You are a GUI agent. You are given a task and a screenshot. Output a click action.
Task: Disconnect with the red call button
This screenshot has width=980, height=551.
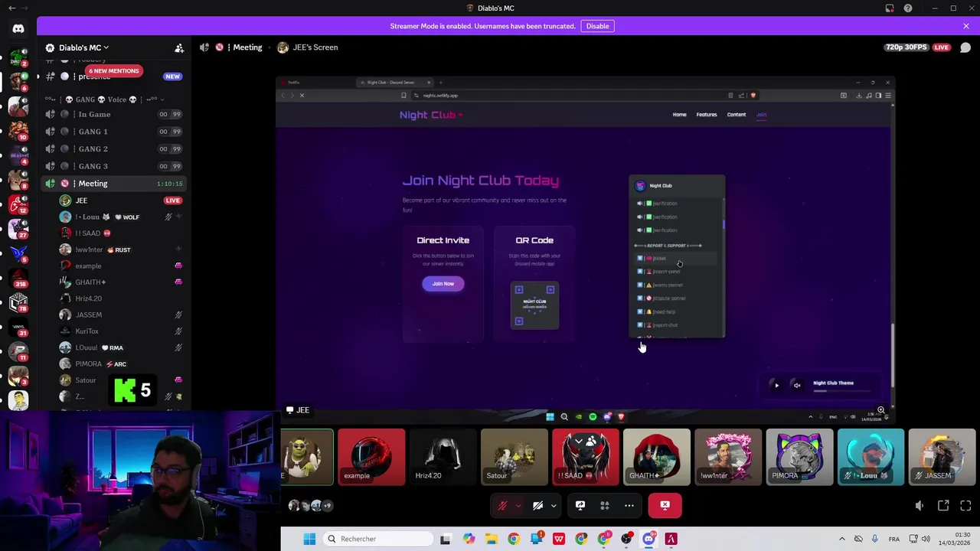coord(665,505)
